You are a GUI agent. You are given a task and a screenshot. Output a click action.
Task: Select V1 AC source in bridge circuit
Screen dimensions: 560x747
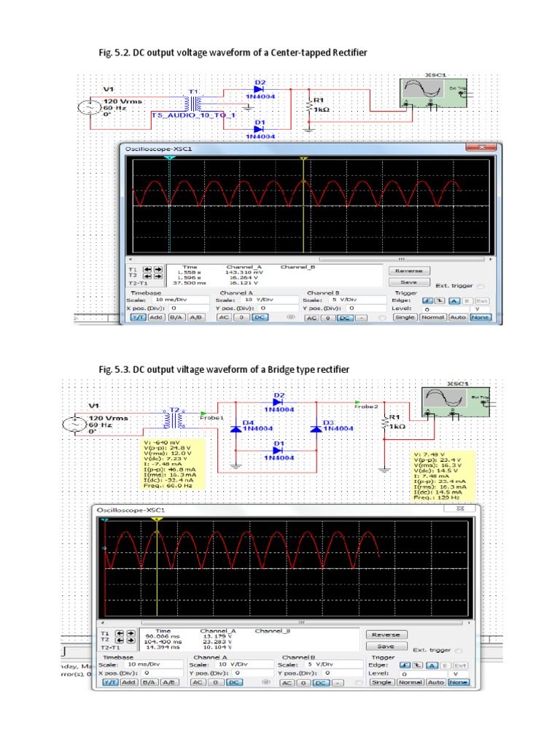(74, 424)
